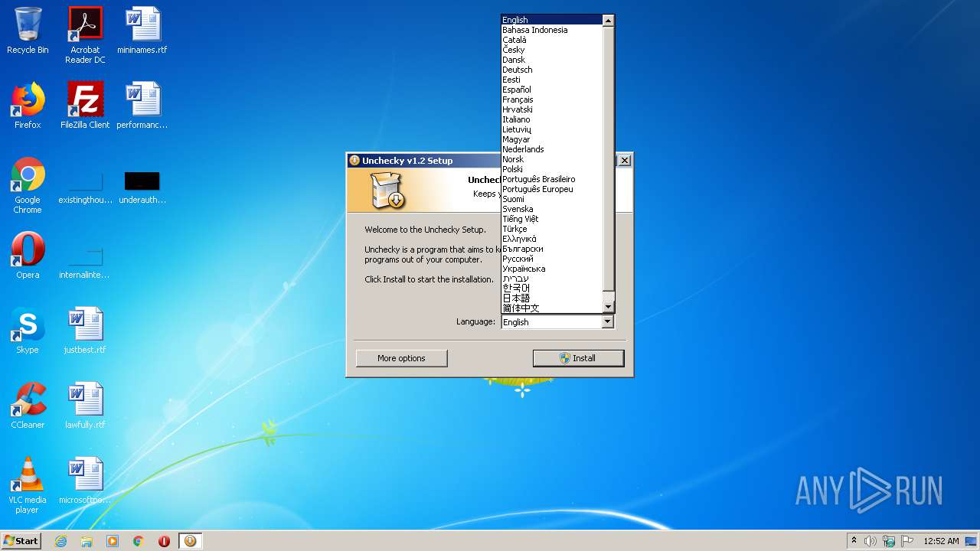The height and width of the screenshot is (551, 980).
Task: Choose Português Europeu language option
Action: click(551, 189)
